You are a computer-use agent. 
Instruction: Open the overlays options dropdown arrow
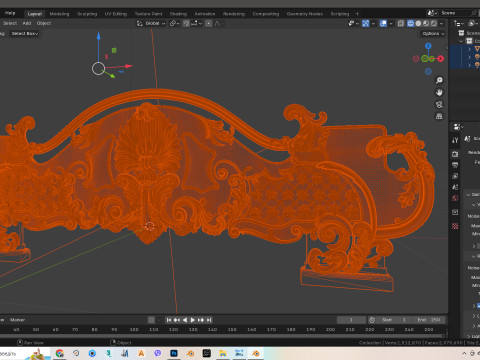pyautogui.click(x=391, y=23)
